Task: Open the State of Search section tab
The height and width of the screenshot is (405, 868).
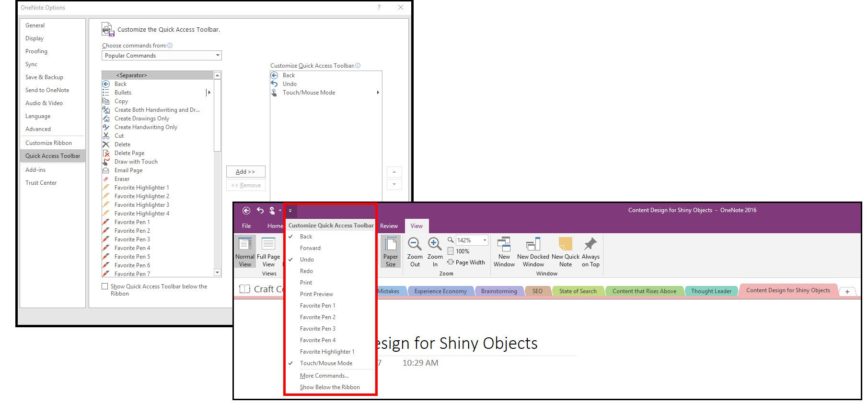Action: point(578,291)
